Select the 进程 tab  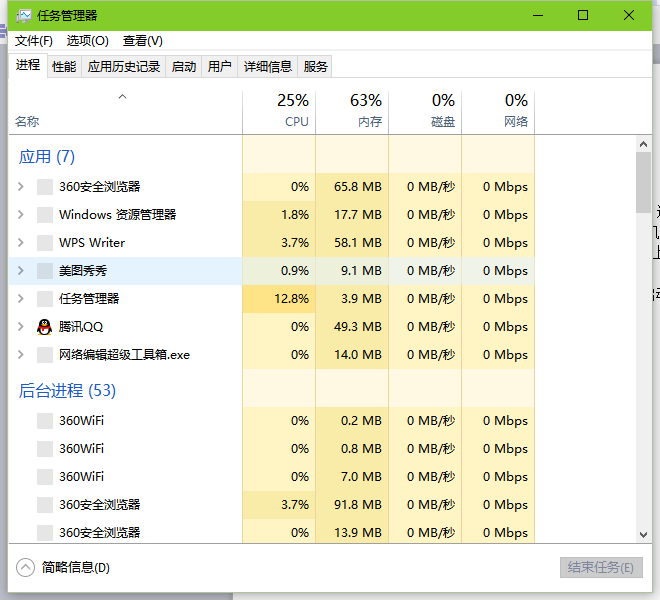pos(28,65)
